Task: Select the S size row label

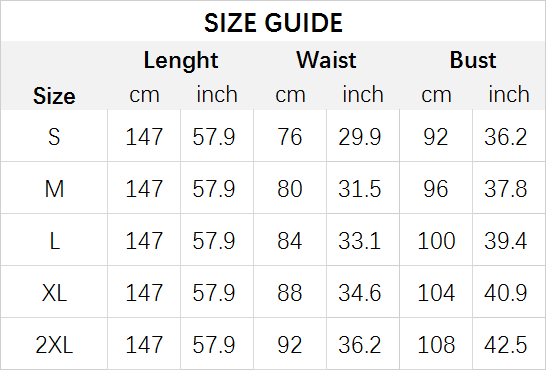Action: coord(54,136)
